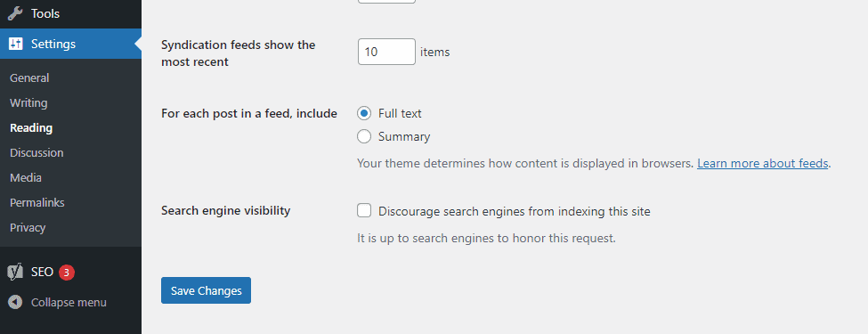Screen dimensions: 868x334
Task: Go to Discussion settings
Action: 37,153
